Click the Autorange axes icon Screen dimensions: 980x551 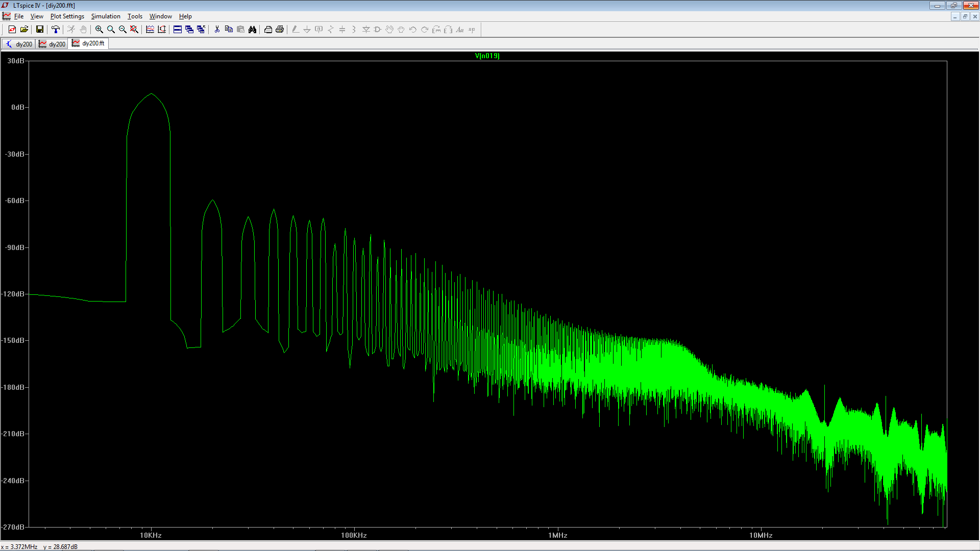tap(162, 30)
